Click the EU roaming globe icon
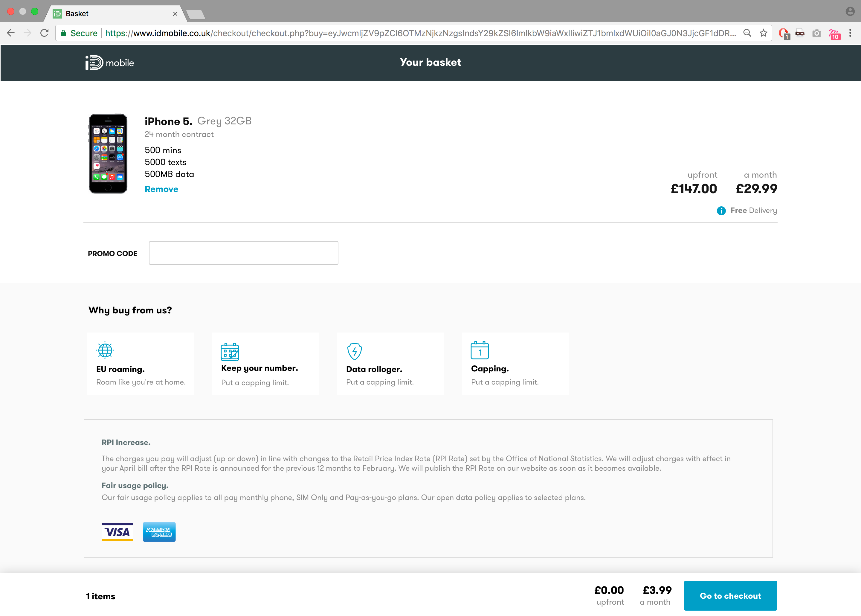The image size is (861, 616). (x=105, y=350)
